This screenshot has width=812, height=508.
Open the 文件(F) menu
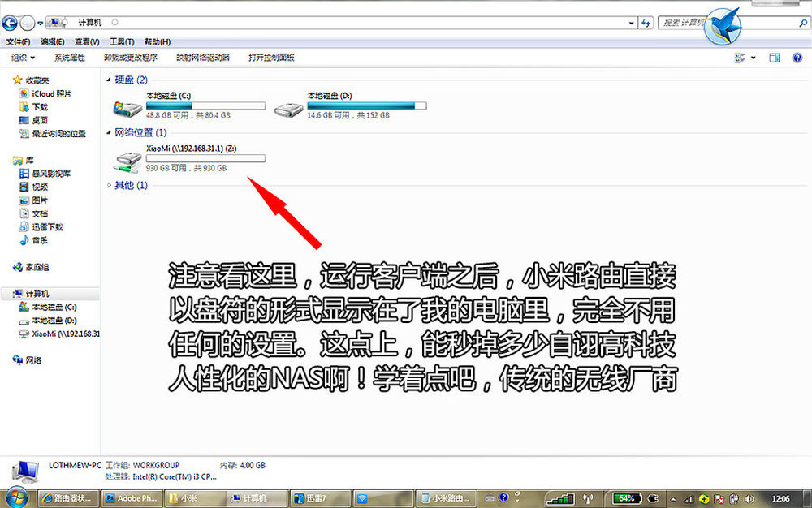tap(18, 42)
